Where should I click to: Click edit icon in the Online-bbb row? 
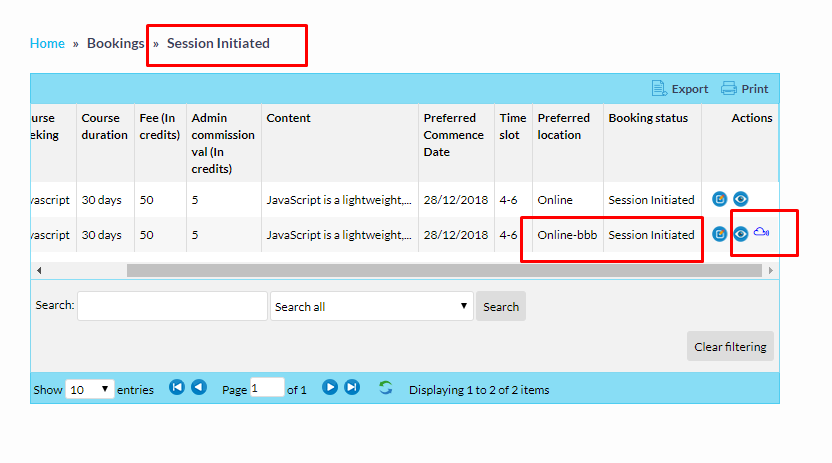(x=720, y=234)
